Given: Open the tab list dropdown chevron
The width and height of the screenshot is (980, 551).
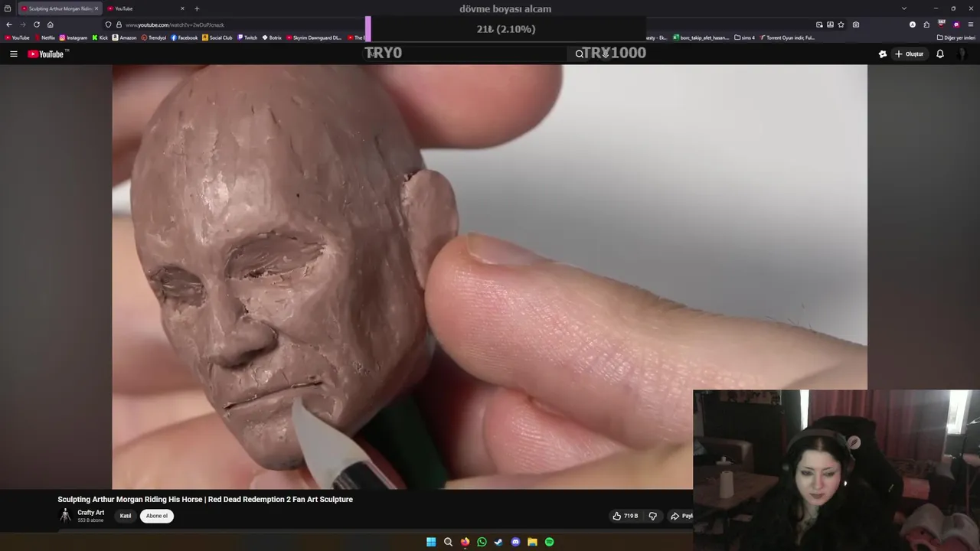Looking at the screenshot, I should (x=904, y=8).
